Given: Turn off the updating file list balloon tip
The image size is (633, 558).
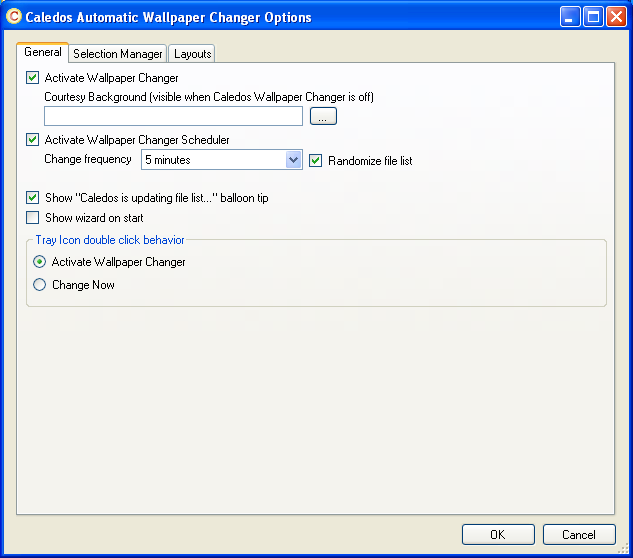Looking at the screenshot, I should click(33, 198).
